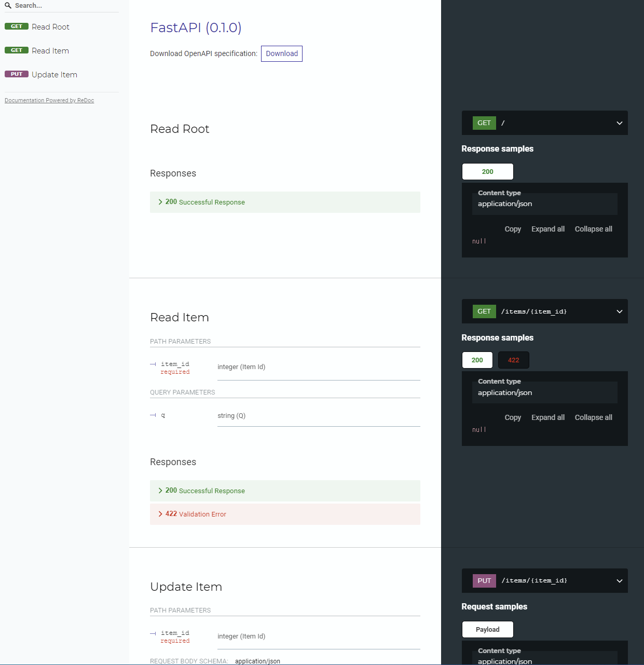This screenshot has width=644, height=665.
Task: Expand 422 Validation Error response
Action: click(285, 514)
